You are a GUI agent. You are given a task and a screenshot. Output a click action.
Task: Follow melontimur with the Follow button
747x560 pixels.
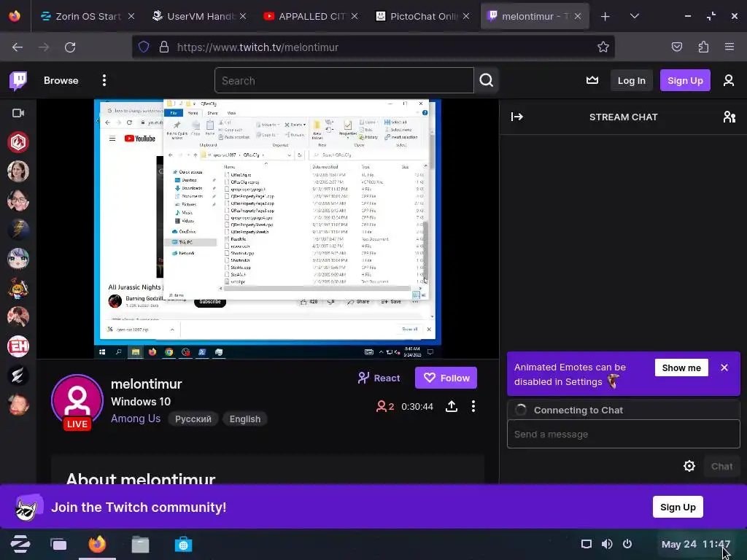tap(446, 378)
